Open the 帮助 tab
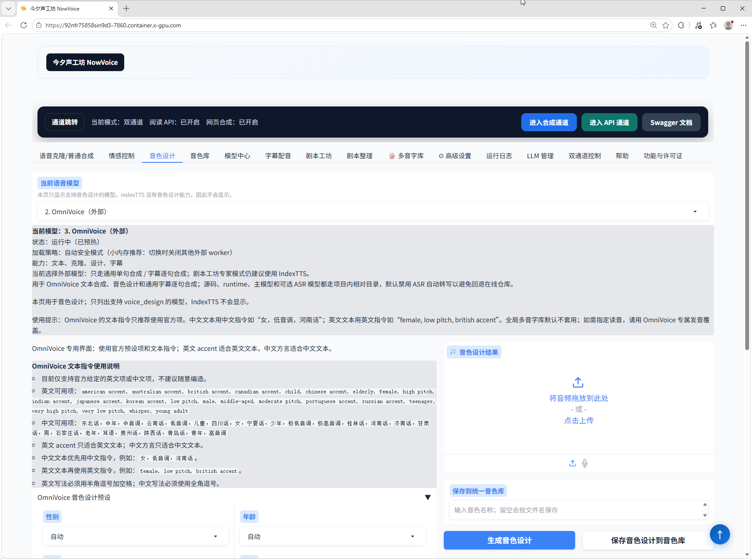This screenshot has height=560, width=752. [622, 156]
